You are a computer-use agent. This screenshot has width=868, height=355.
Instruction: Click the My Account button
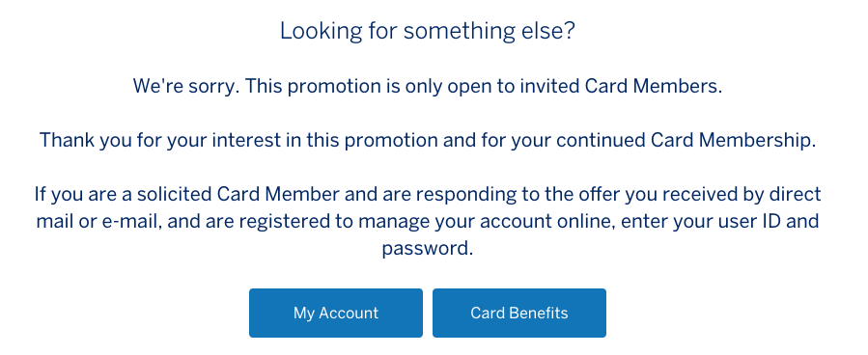(335, 313)
